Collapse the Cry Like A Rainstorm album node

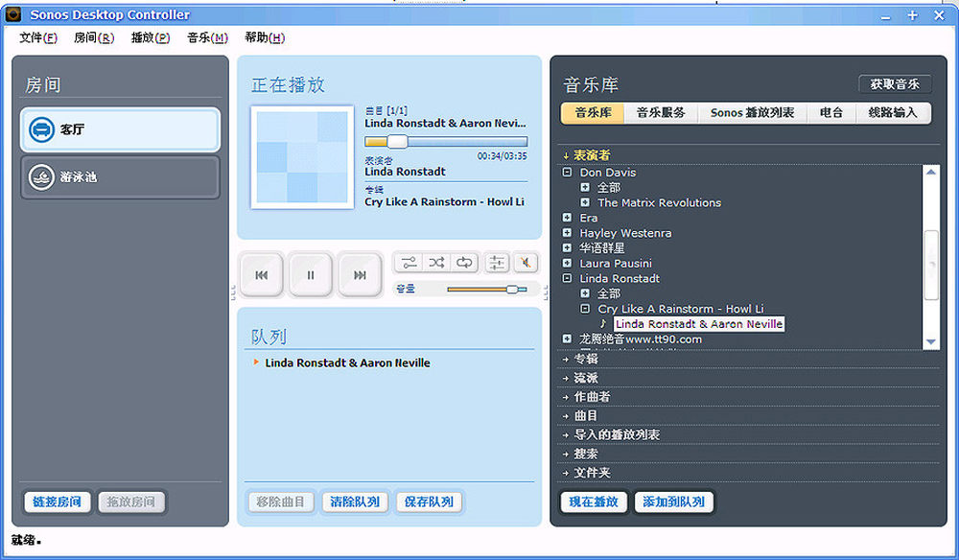[x=585, y=309]
